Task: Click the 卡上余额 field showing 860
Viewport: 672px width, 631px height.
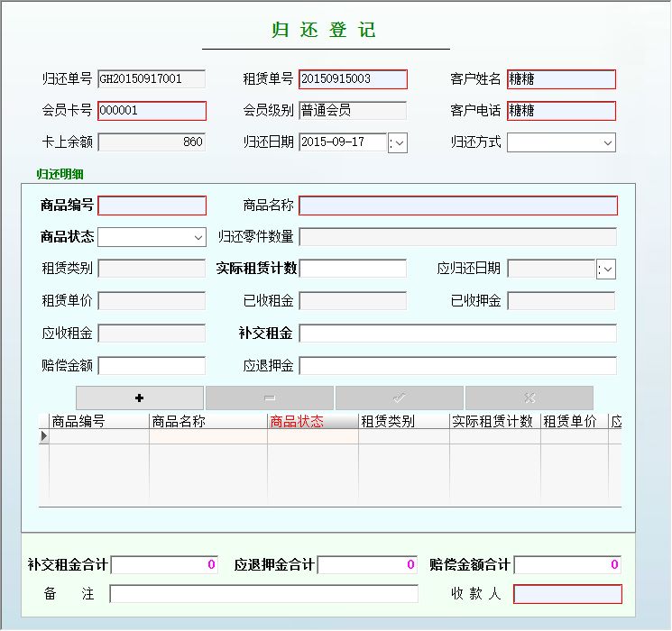Action: [152, 142]
